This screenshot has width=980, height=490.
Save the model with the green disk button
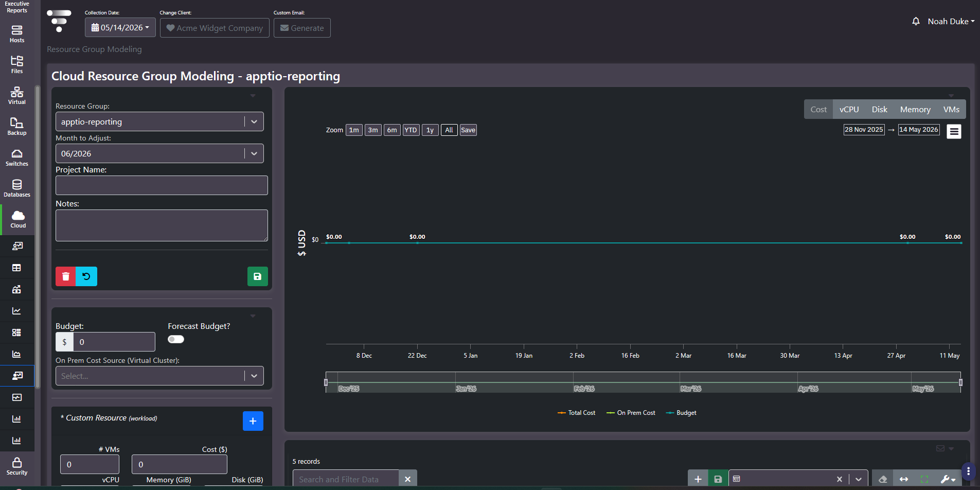pyautogui.click(x=258, y=276)
